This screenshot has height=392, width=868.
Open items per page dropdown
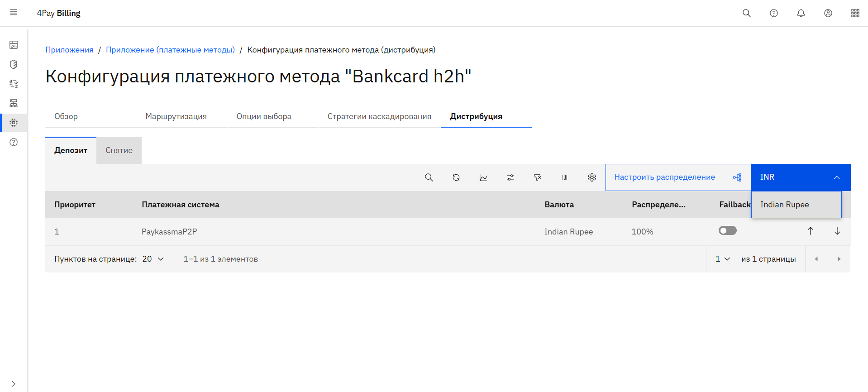coord(153,259)
